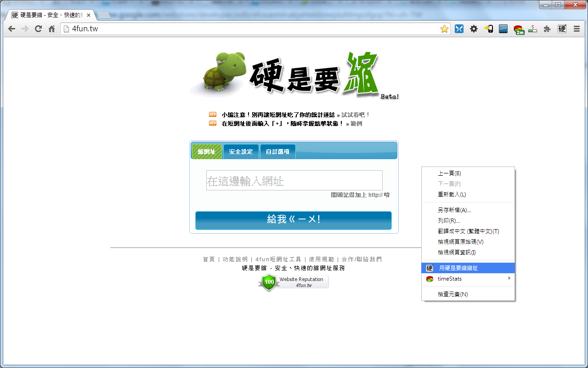The image size is (588, 368).
Task: Open the timeStats 2m extension icon
Action: 519,30
